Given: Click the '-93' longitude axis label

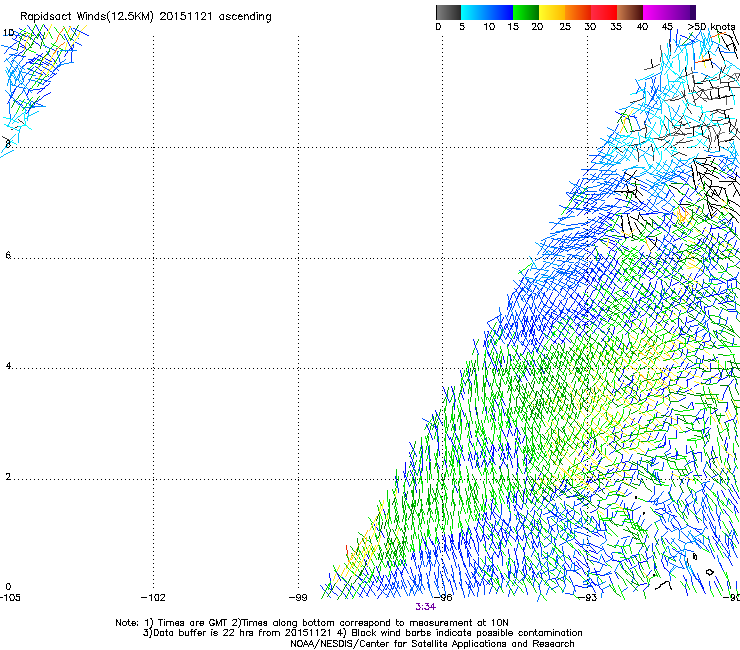Looking at the screenshot, I should click(588, 597).
